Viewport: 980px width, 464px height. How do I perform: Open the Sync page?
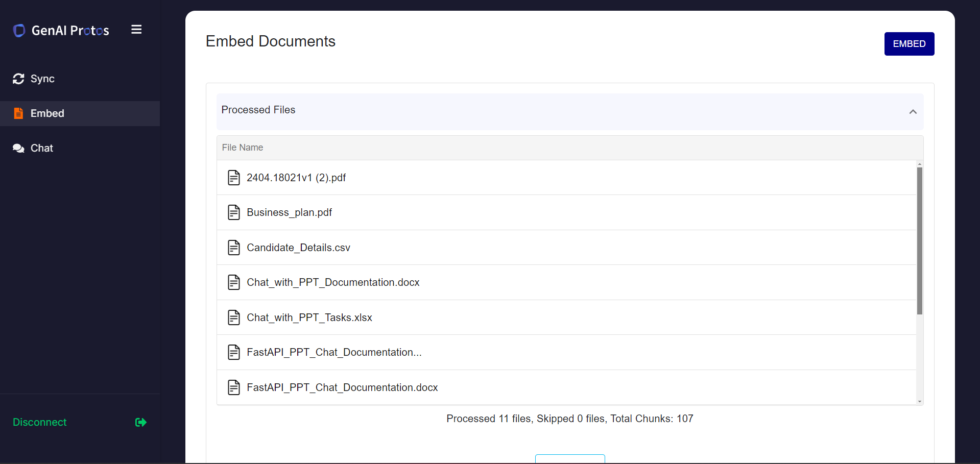point(80,79)
